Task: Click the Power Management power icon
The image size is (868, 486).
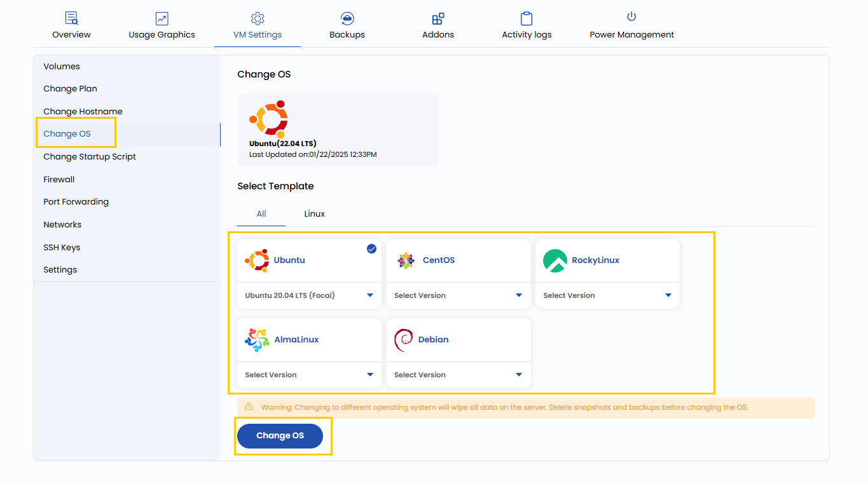Action: (x=631, y=17)
